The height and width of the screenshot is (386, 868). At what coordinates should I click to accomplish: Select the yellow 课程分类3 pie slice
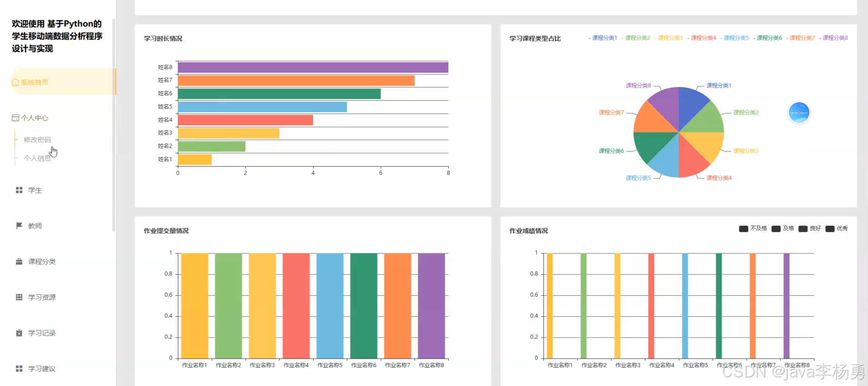coord(705,144)
